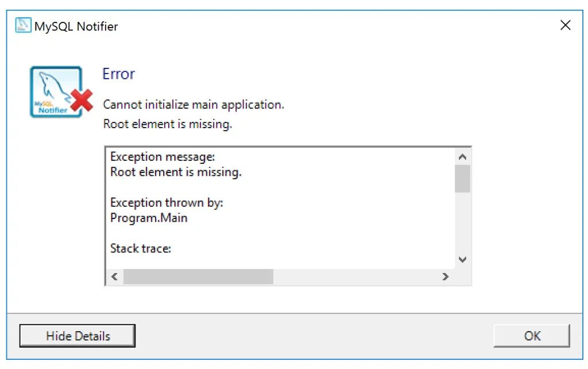Image resolution: width=588 pixels, height=369 pixels.
Task: Click the MySQL Notifier title text
Action: [75, 26]
